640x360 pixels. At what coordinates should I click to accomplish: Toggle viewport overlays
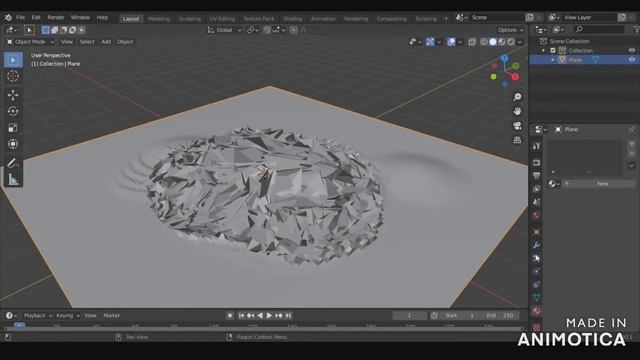[451, 42]
